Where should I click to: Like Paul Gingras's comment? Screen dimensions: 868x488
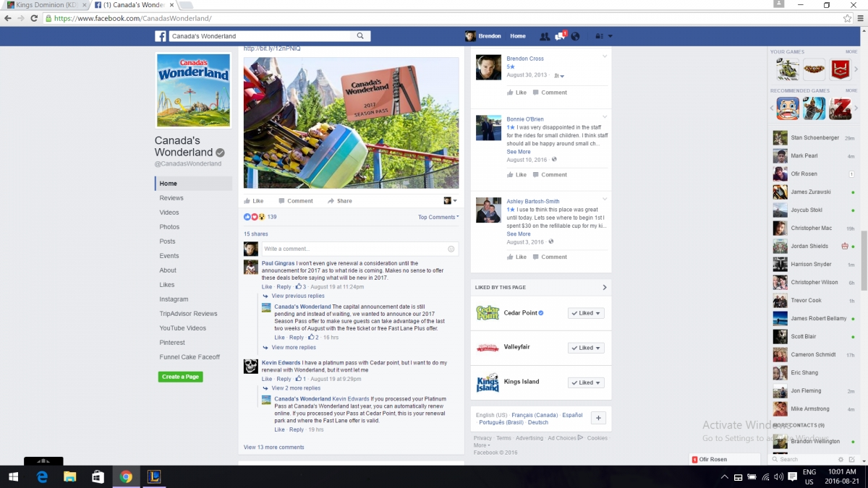point(267,287)
